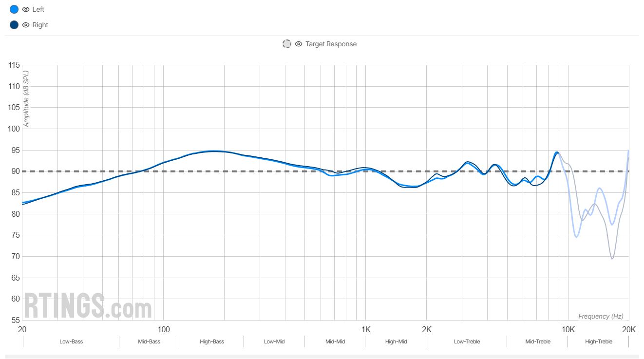The height and width of the screenshot is (359, 644).
Task: Click the Frequency (Hz) axis label
Action: [601, 316]
